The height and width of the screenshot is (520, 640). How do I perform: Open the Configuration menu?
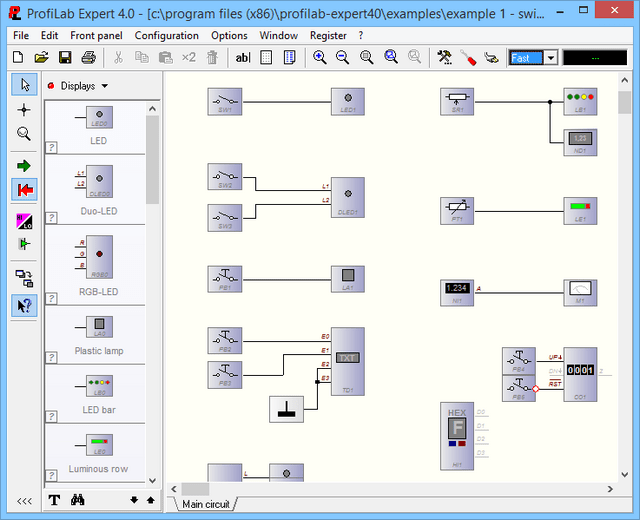[x=167, y=35]
